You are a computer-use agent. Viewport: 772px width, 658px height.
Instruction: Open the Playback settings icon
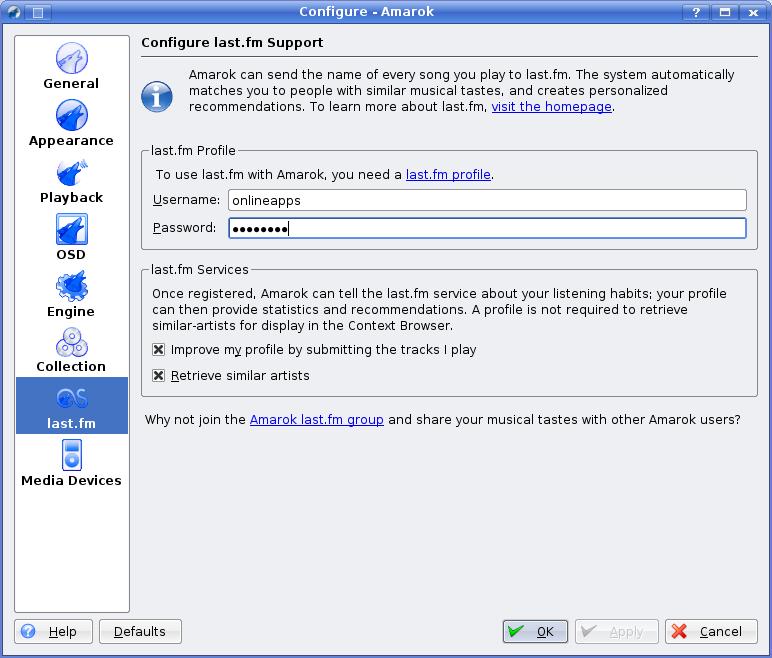click(x=71, y=172)
